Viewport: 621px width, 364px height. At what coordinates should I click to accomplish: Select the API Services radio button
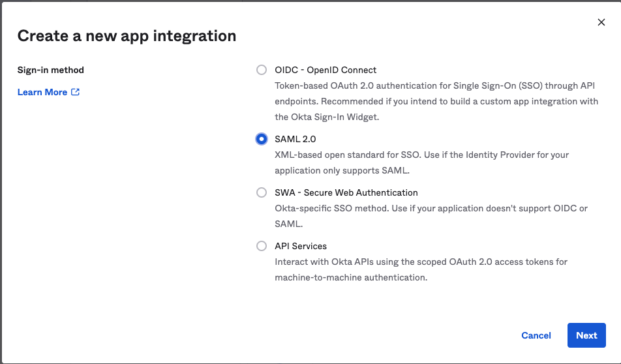click(262, 246)
